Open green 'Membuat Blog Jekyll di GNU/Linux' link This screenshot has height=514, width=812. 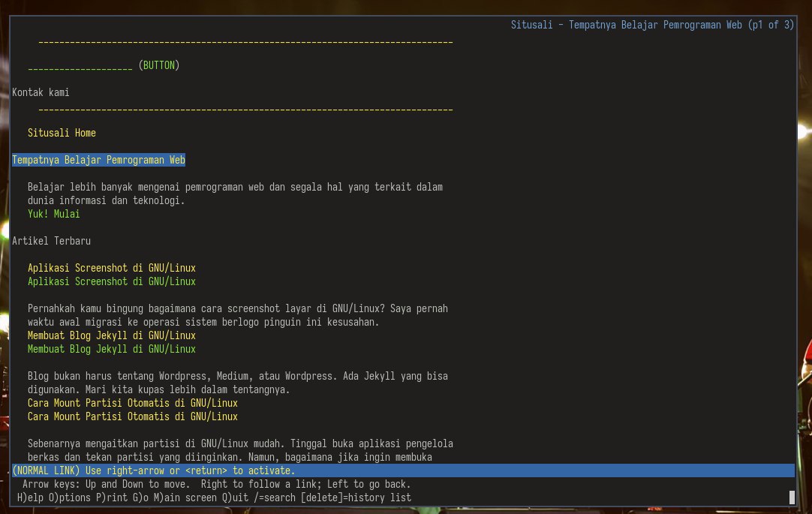click(x=112, y=349)
